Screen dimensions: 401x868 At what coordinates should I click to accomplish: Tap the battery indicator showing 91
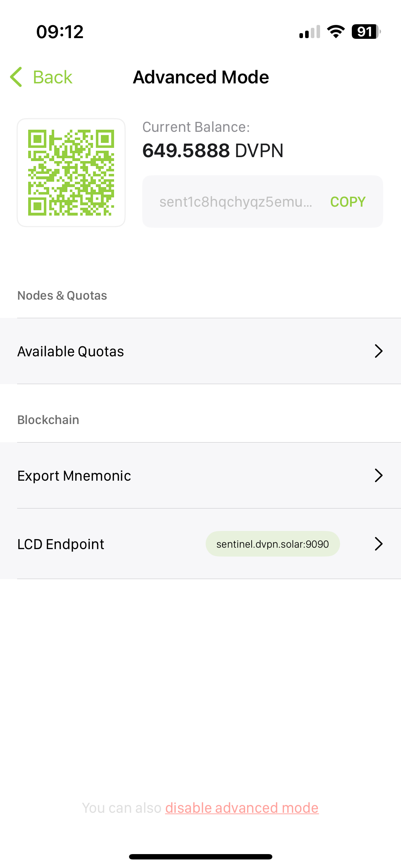click(365, 32)
